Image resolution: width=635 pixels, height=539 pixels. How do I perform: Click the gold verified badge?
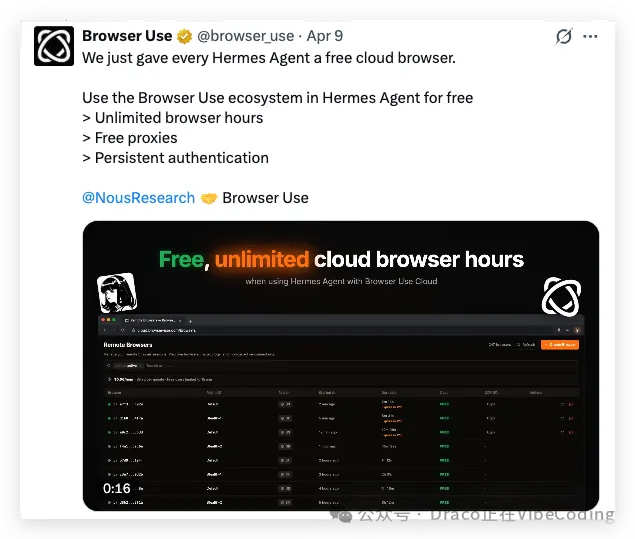click(185, 36)
